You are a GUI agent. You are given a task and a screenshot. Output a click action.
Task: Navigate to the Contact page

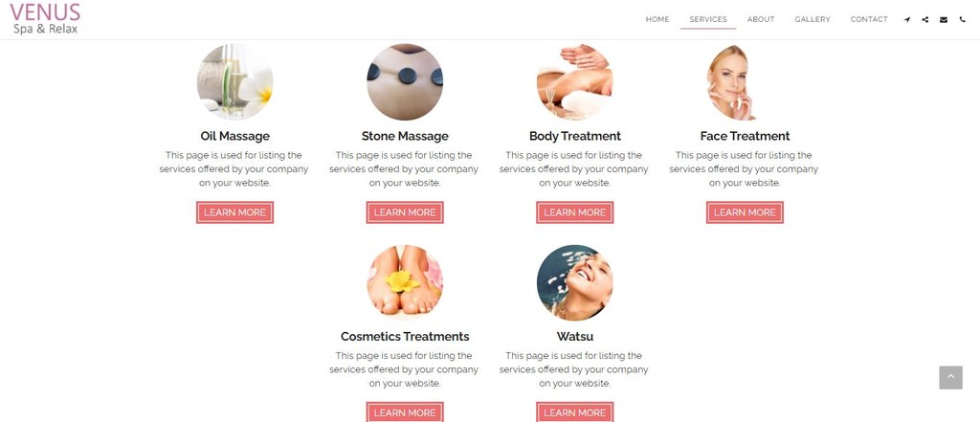(869, 19)
